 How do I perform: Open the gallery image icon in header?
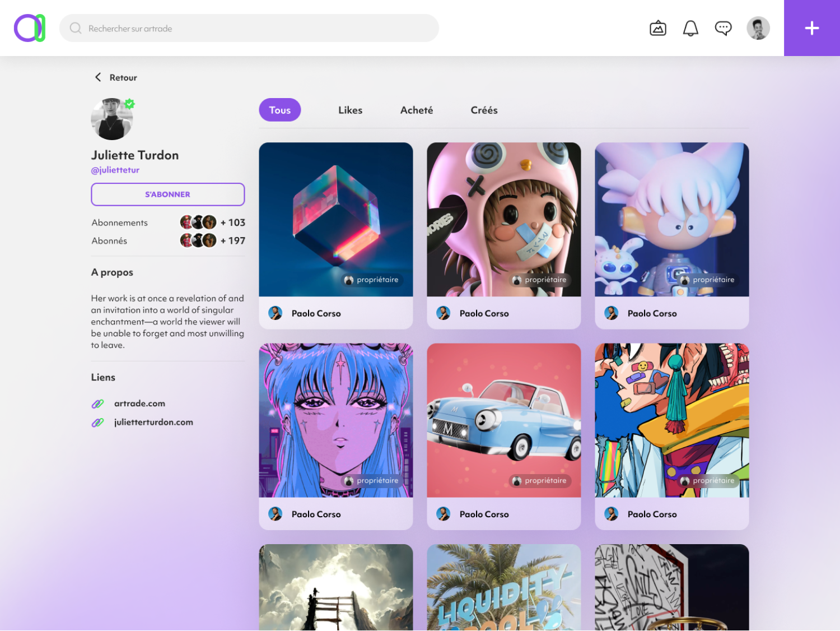(x=658, y=28)
